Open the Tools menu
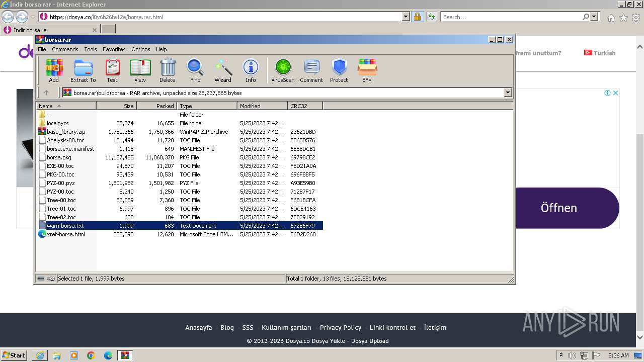The width and height of the screenshot is (644, 362). point(91,49)
